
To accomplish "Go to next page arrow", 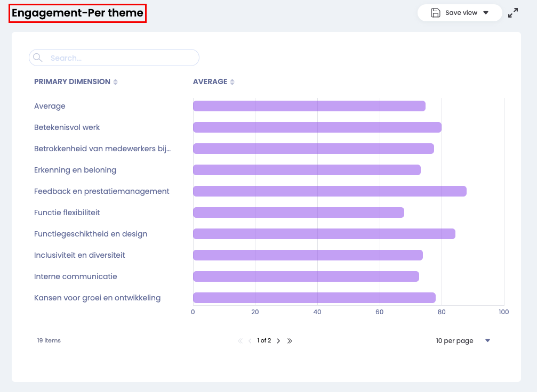I will click(278, 341).
